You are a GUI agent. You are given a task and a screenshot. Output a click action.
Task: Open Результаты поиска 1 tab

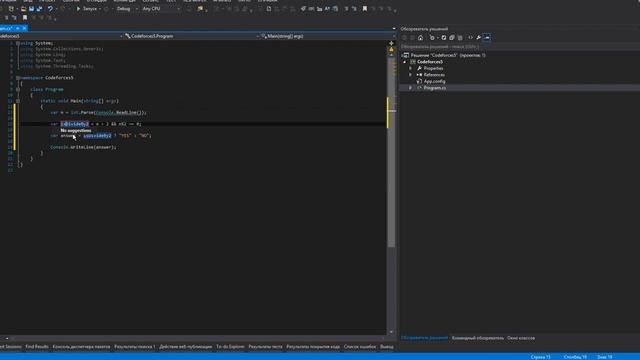click(x=135, y=347)
